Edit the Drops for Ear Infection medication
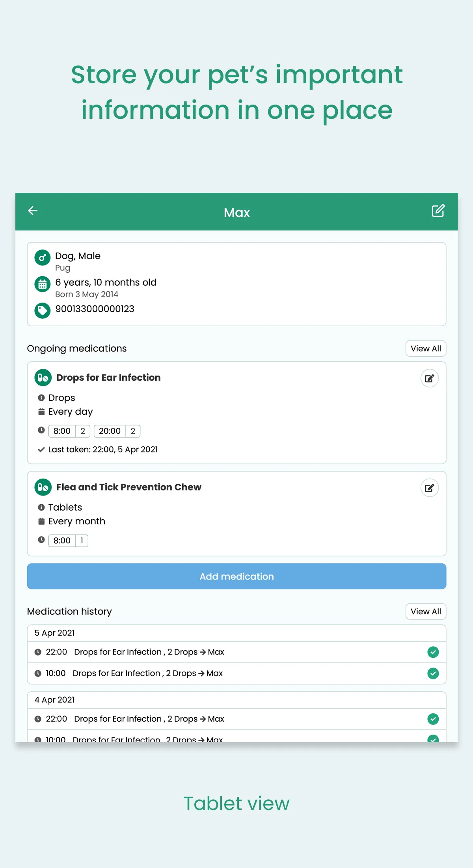 click(430, 378)
